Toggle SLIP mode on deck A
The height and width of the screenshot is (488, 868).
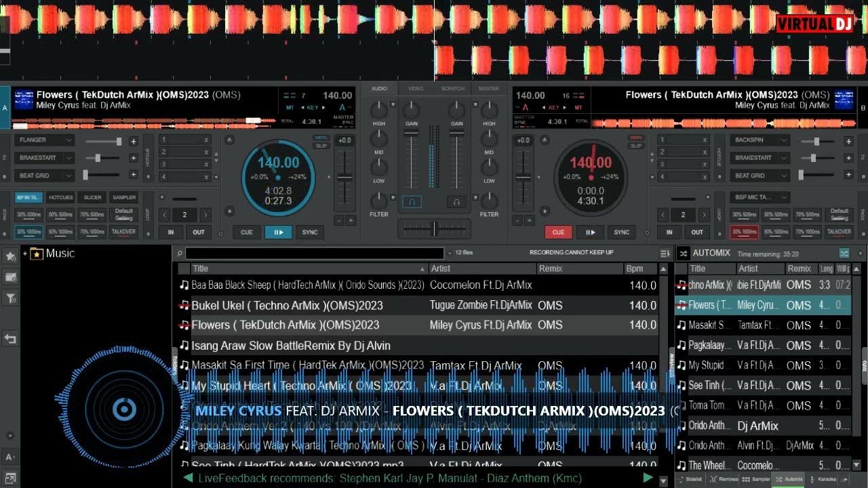321,146
